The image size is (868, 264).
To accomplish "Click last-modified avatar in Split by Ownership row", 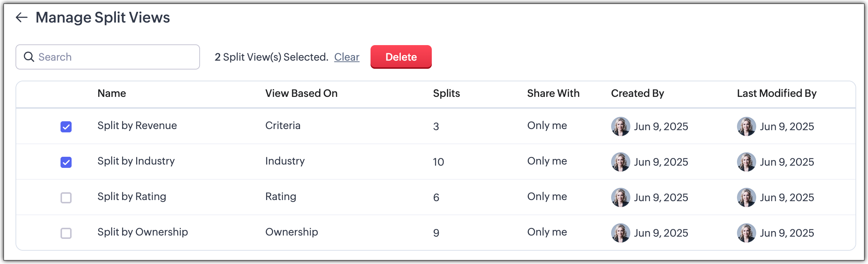I will point(746,233).
